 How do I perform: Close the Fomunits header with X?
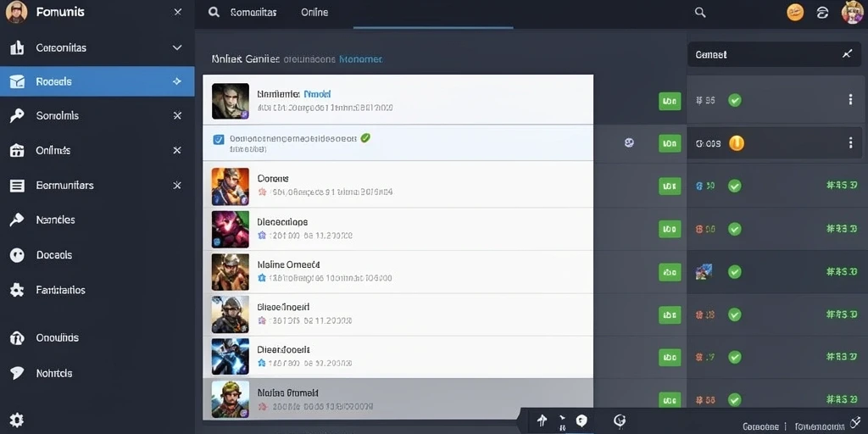pos(178,12)
